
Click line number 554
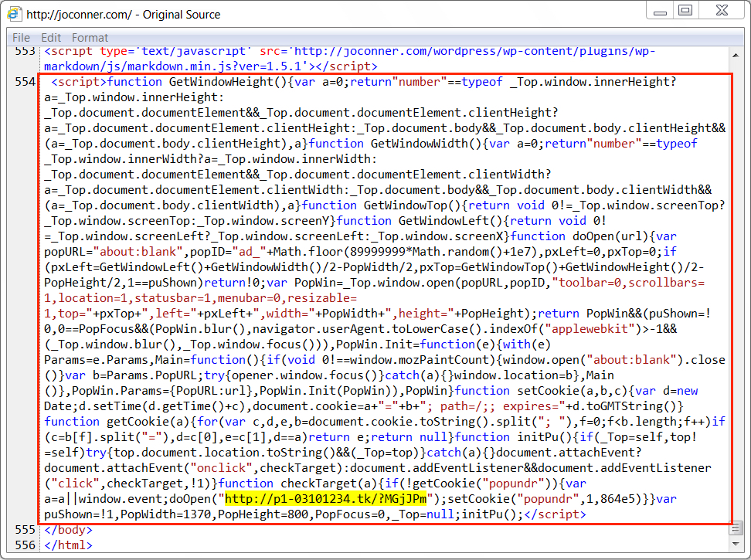[25, 82]
